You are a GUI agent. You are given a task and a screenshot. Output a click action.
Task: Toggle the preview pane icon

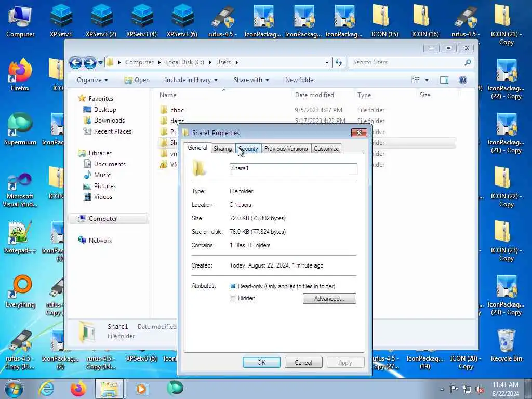pyautogui.click(x=444, y=80)
